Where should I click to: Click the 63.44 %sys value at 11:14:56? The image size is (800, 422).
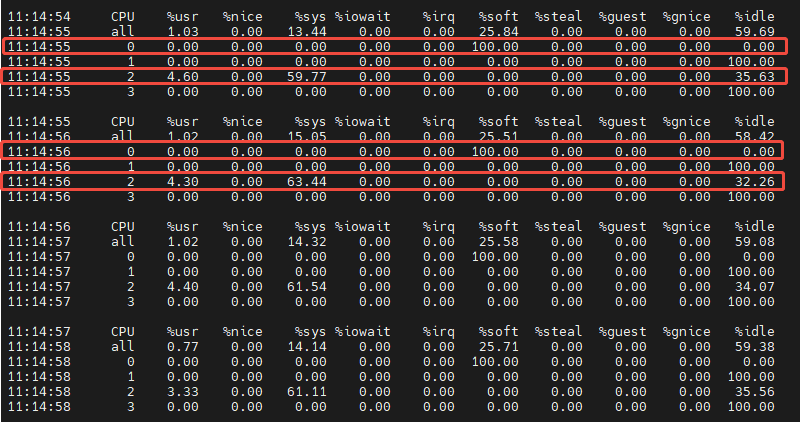[307, 182]
